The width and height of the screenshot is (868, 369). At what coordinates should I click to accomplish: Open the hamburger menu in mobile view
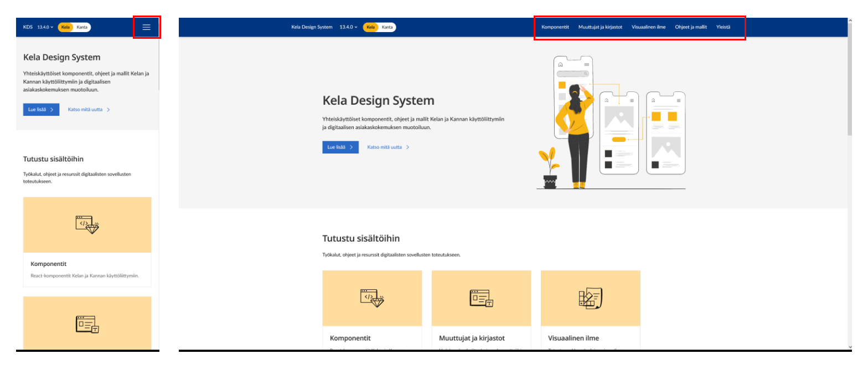click(x=146, y=27)
